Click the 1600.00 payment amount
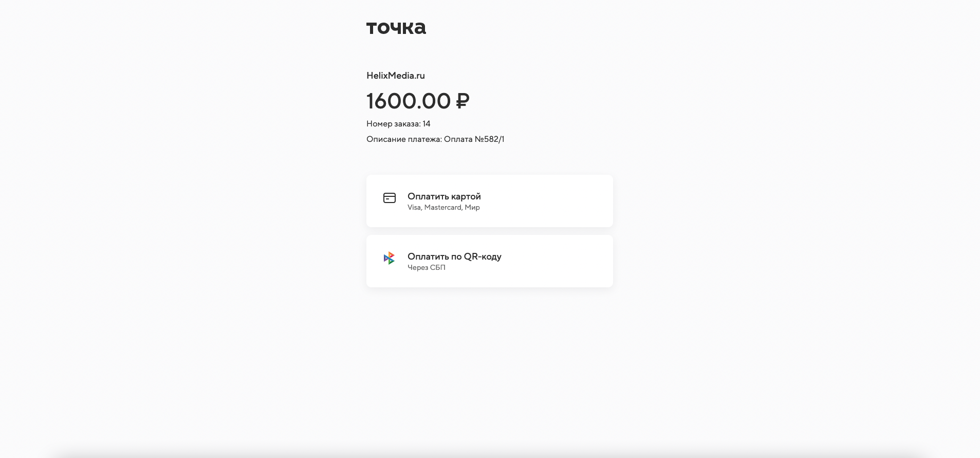Screen dimensions: 980x458 (x=409, y=101)
